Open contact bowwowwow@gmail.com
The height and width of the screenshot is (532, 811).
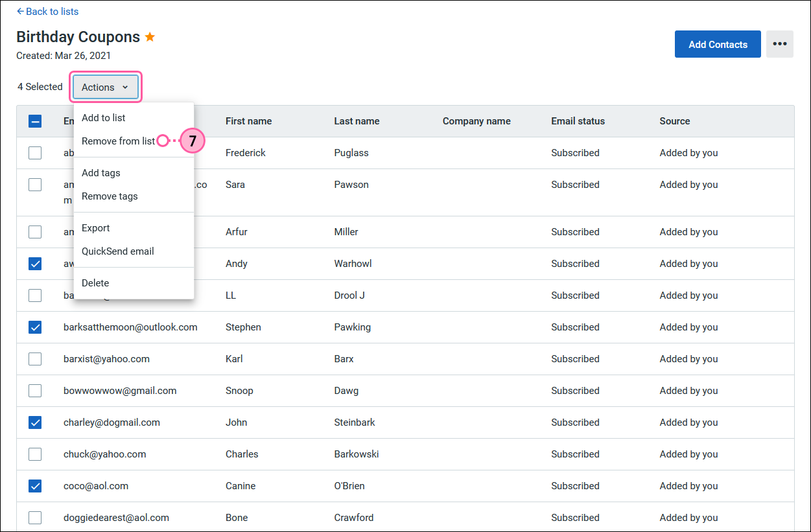tap(120, 391)
